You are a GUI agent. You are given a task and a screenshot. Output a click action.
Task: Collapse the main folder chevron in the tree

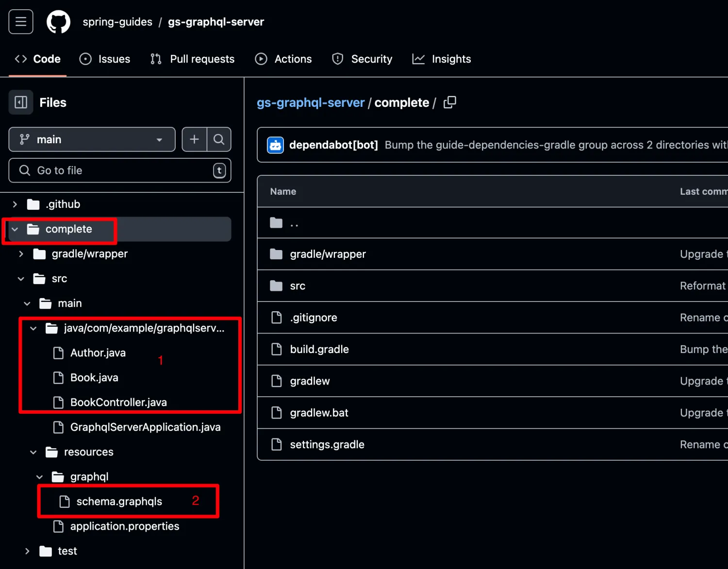pyautogui.click(x=27, y=303)
